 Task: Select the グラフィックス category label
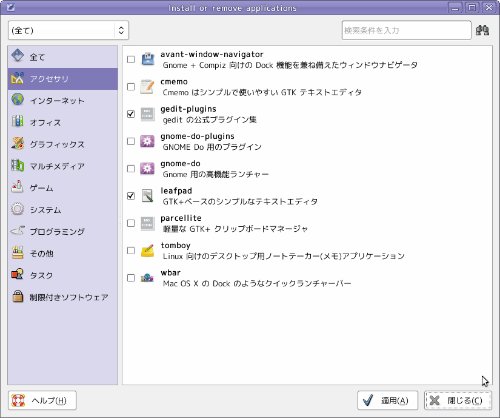(x=57, y=144)
